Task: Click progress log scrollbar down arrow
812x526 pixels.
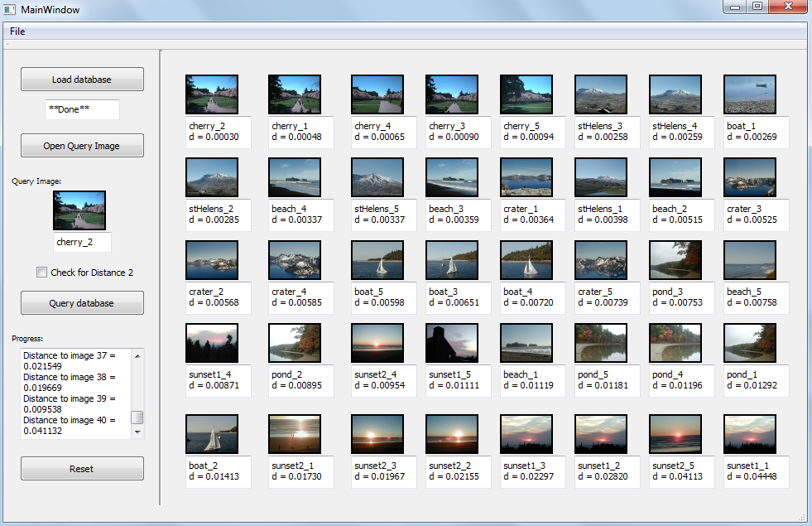Action: pos(138,432)
